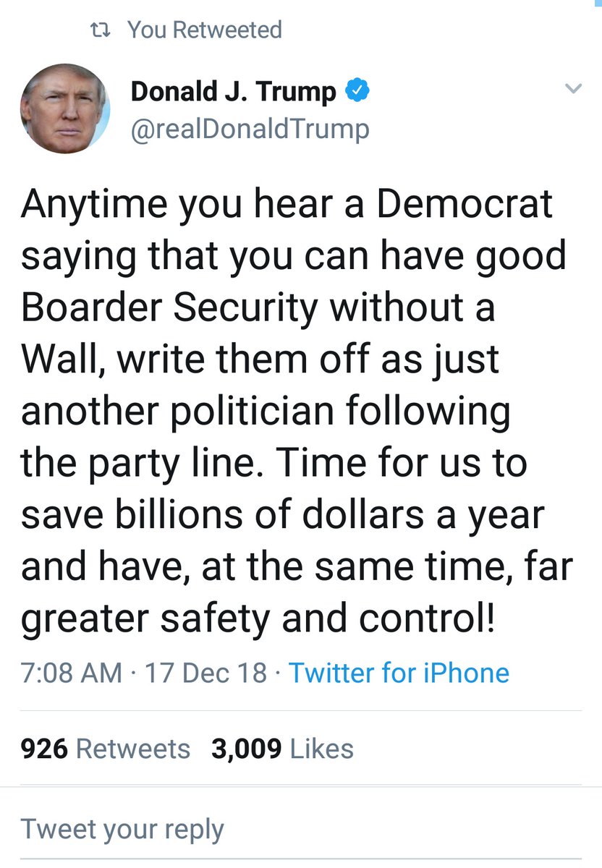602x868 pixels.
Task: Click the 926 retweet count number
Action: coord(44,749)
